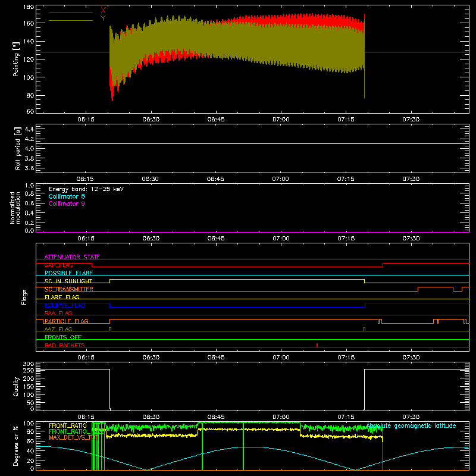Click the 180 tick on the Pointing axis
This screenshot has height=476, width=476.
coord(29,7)
